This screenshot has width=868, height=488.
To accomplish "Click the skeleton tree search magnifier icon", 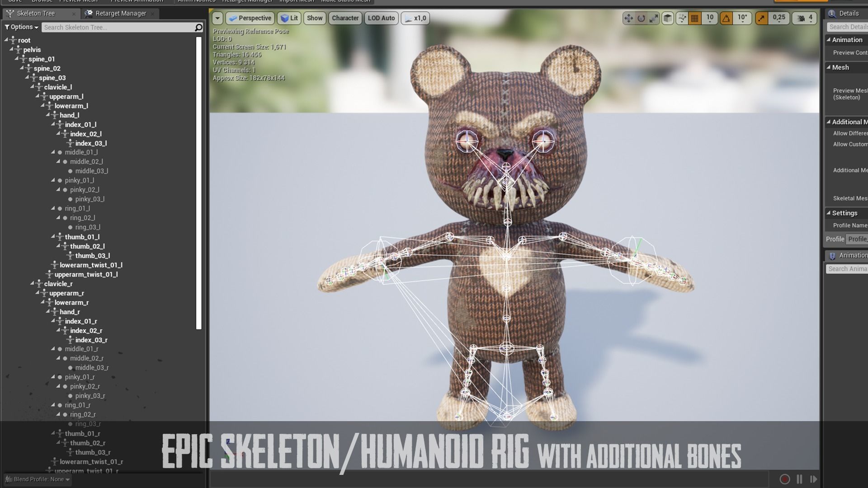I will [198, 28].
